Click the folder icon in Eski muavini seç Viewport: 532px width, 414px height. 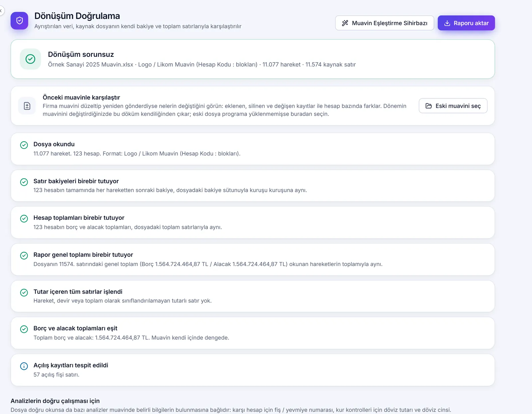pyautogui.click(x=429, y=106)
